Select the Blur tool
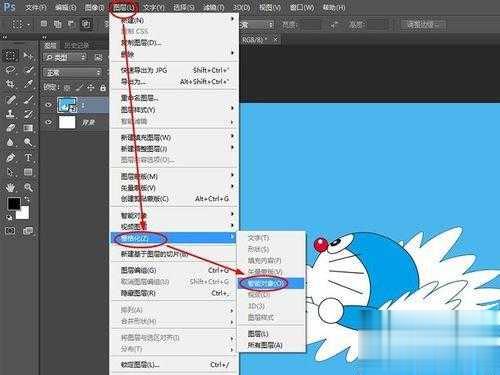Viewport: 500px width, 375px height. pyautogui.click(x=10, y=143)
